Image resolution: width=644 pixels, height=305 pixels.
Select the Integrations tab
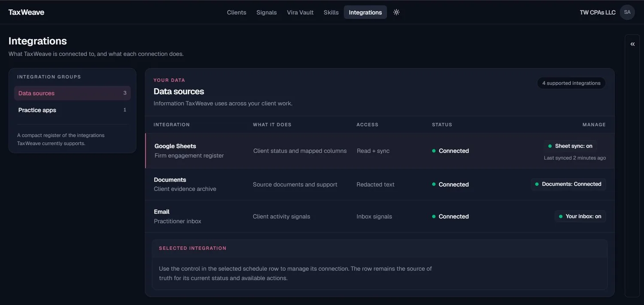[365, 12]
